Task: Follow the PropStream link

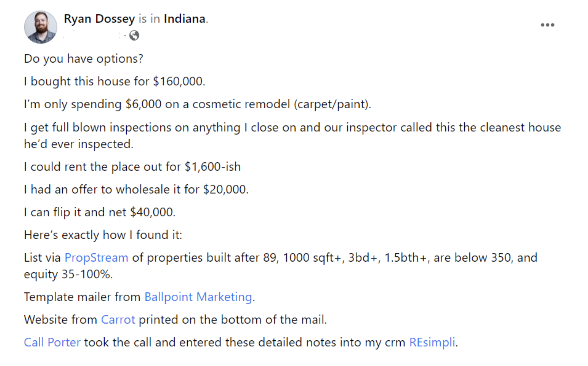Action: click(96, 258)
